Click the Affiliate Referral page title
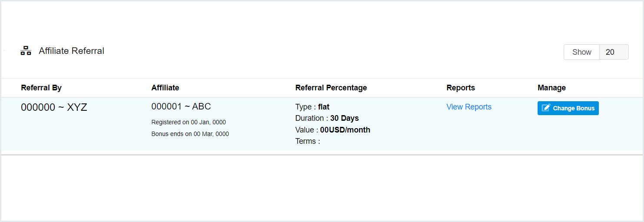The image size is (644, 222). 71,51
